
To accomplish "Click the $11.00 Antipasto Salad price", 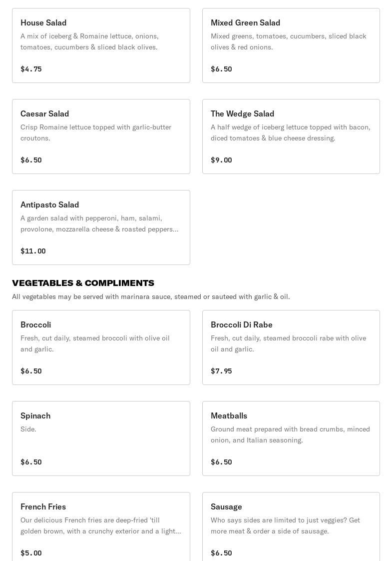I will tap(33, 251).
